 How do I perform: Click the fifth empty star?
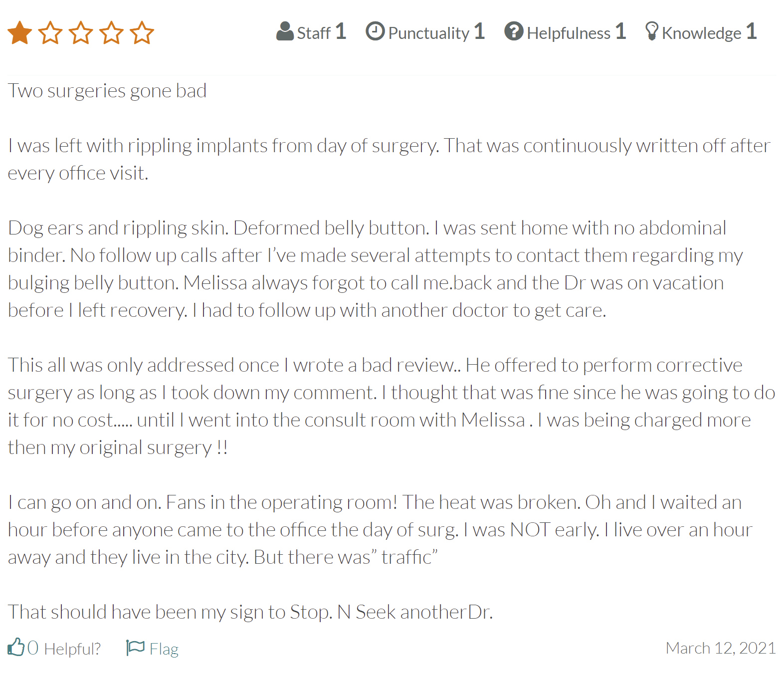(142, 33)
